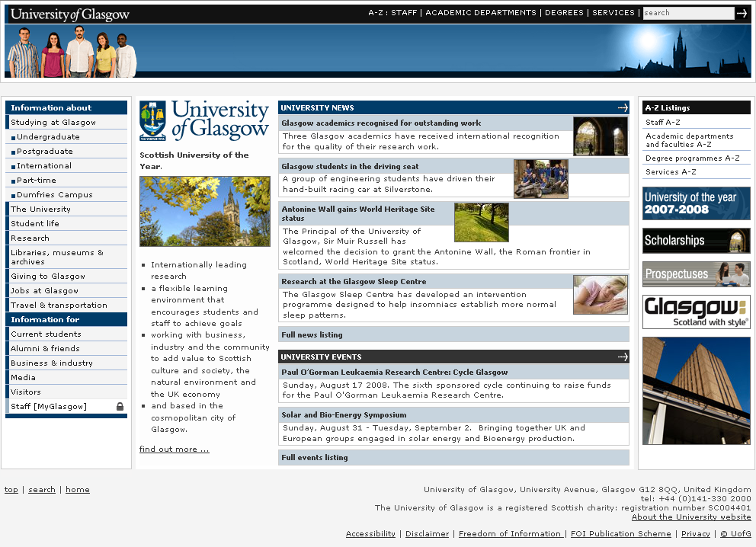Image resolution: width=756 pixels, height=547 pixels.
Task: Open Degree programmes A-Z listing
Action: [692, 158]
